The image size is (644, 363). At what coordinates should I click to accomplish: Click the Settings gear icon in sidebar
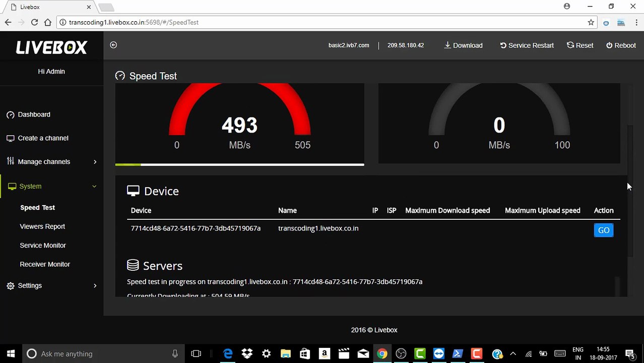pos(11,286)
